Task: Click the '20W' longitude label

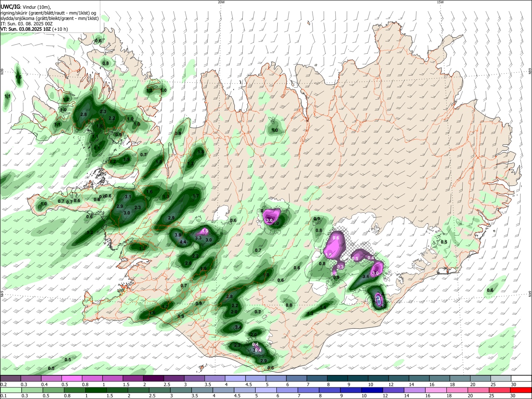Action: (x=221, y=2)
